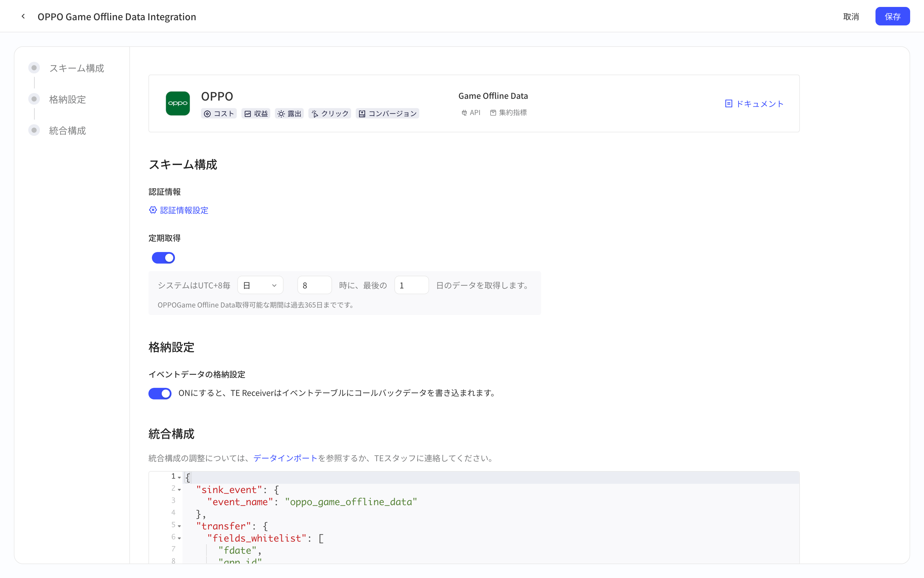The width and height of the screenshot is (924, 578).
Task: Open the 日 frequency dropdown
Action: pos(260,285)
